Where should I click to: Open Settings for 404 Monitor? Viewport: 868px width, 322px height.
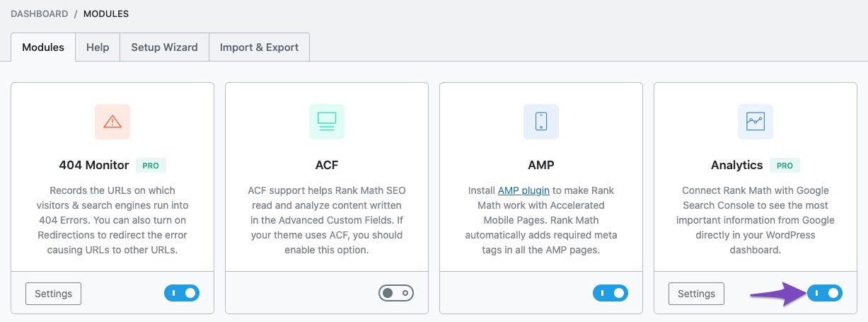pos(54,294)
